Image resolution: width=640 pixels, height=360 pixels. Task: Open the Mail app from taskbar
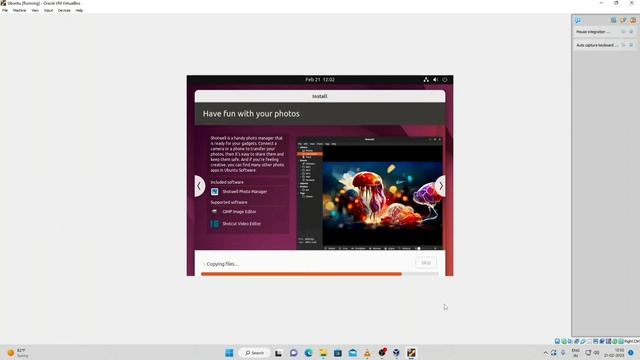pos(353,353)
